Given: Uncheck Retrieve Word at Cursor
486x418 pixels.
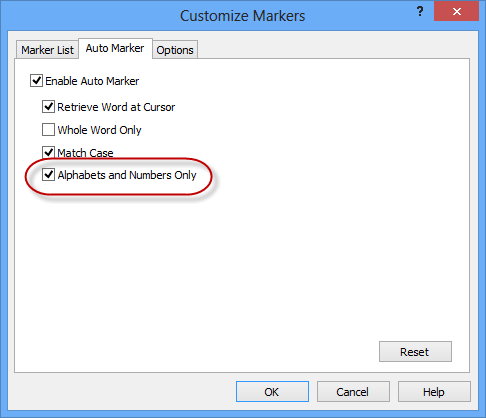Looking at the screenshot, I should 48,107.
